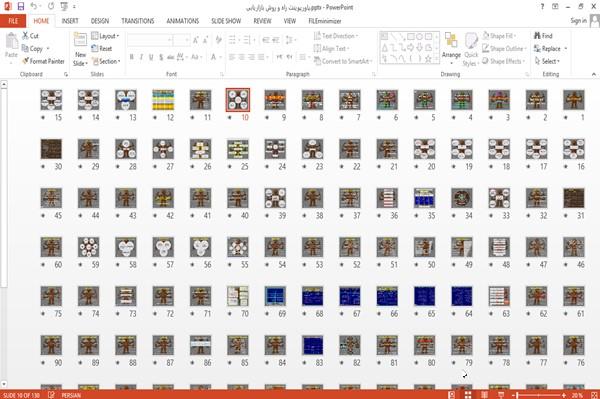
Task: Switch to the ANIMATIONS tab
Action: point(183,21)
